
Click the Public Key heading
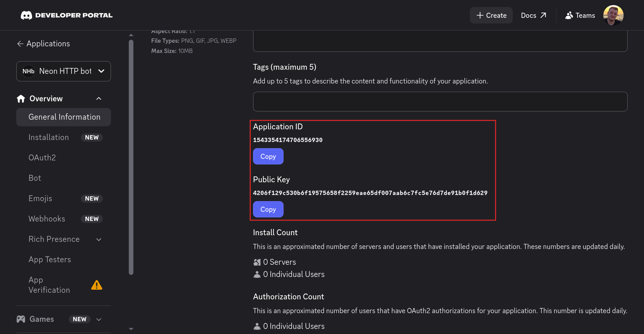click(x=271, y=179)
